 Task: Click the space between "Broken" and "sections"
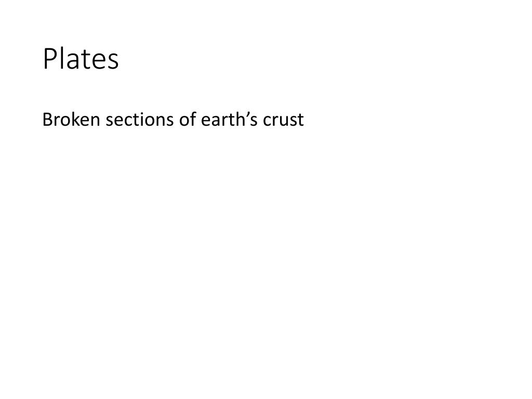(x=103, y=119)
